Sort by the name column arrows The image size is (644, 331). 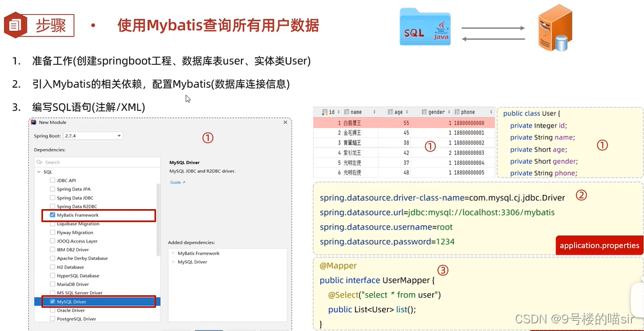pos(374,112)
